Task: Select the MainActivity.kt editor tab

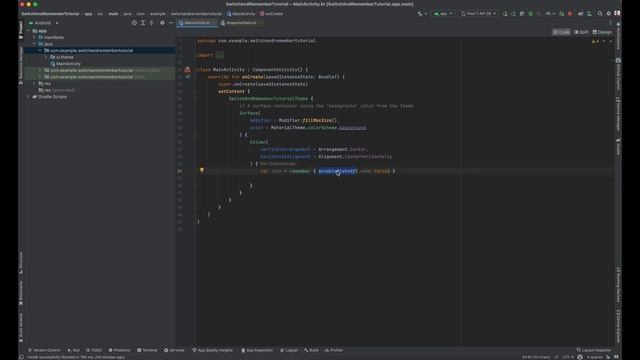Action: pos(197,23)
